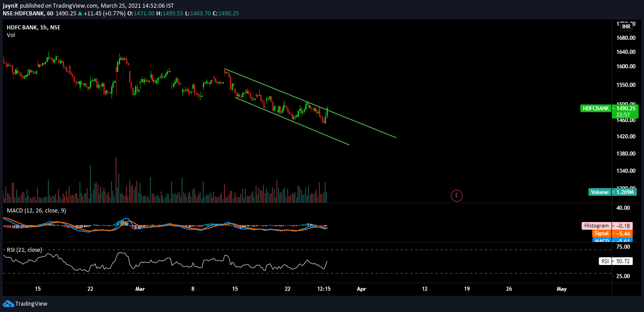644x312 pixels.
Task: Click the 1420.00 price axis label
Action: (x=626, y=137)
